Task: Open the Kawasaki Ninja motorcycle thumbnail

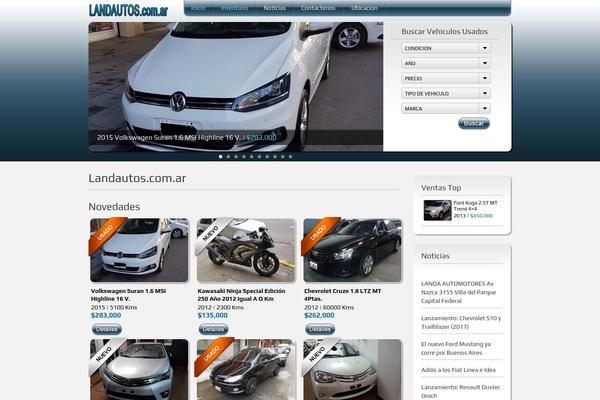Action: point(246,250)
